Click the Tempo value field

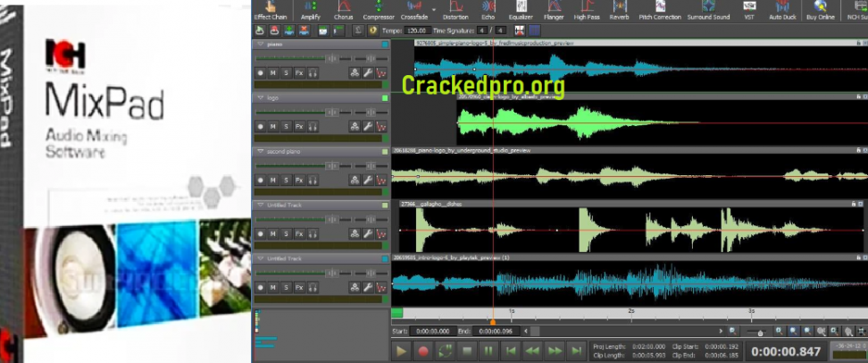(x=416, y=30)
